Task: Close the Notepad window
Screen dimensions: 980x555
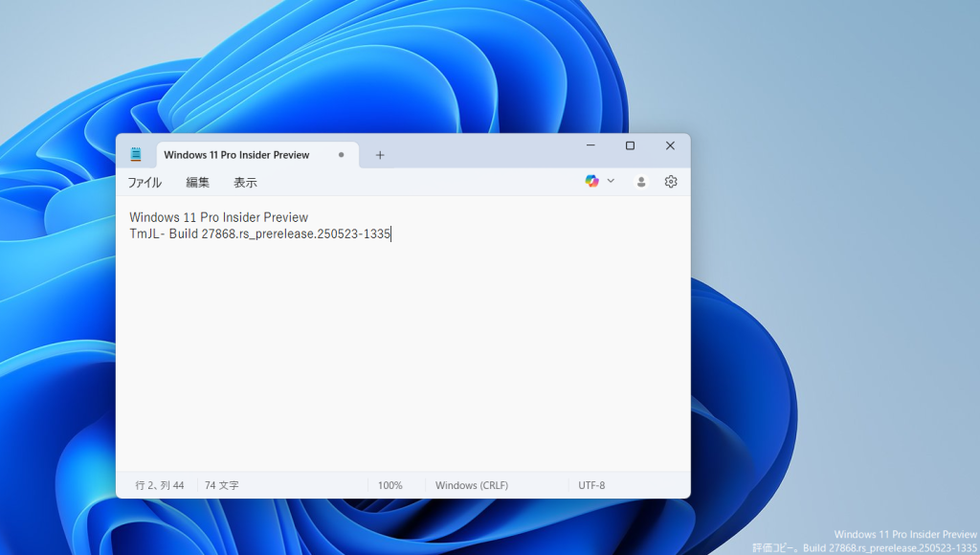Action: [x=670, y=145]
